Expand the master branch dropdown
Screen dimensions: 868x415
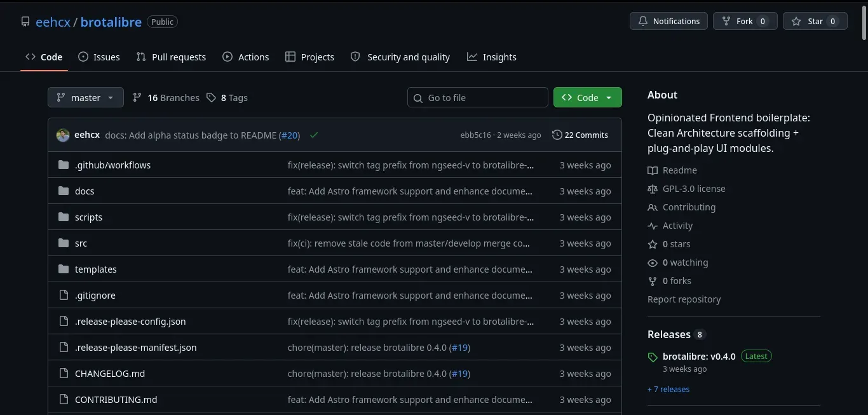pyautogui.click(x=86, y=97)
